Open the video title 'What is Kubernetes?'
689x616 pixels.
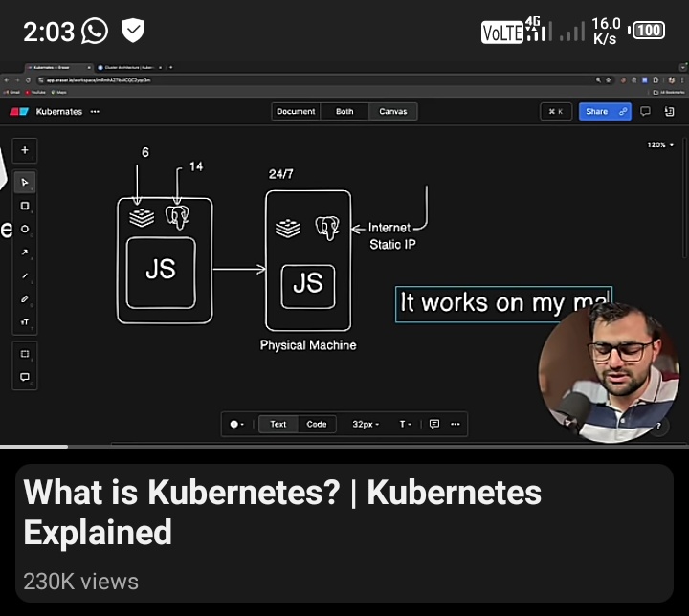[282, 512]
